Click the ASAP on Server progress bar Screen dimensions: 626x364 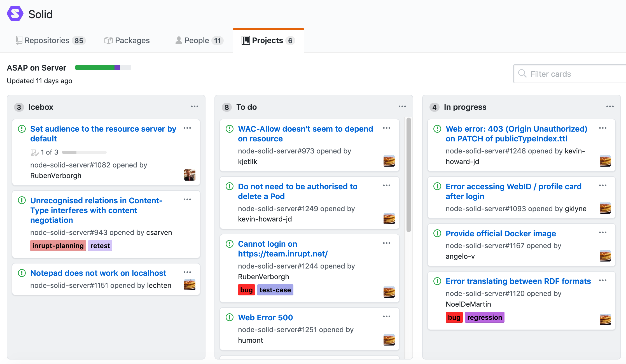(x=103, y=67)
